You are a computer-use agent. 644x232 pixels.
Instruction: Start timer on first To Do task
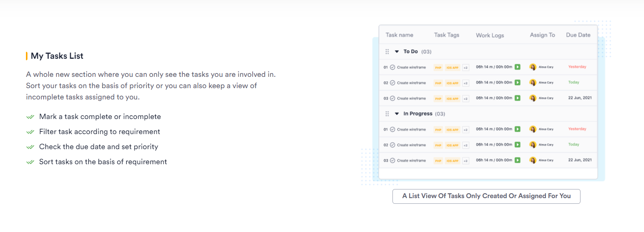pos(518,67)
